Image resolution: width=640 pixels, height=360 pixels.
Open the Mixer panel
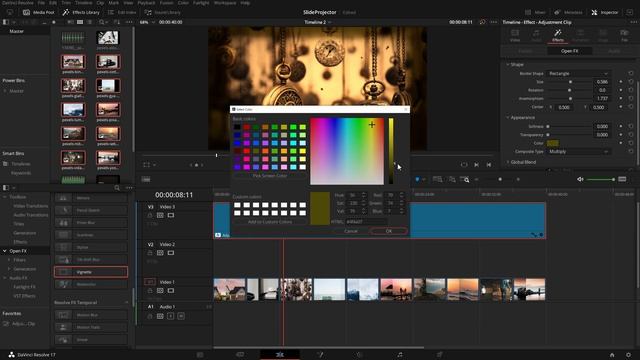coord(535,12)
